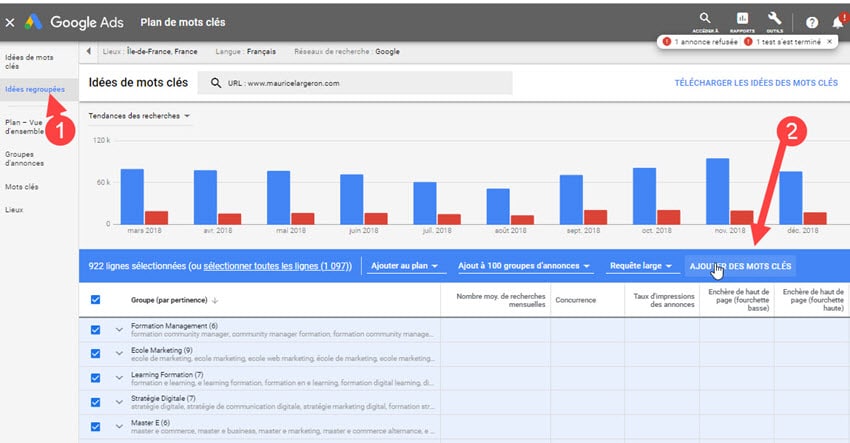Click the Ajouter des mots clés button
Viewport: 850px width, 443px height.
(740, 266)
